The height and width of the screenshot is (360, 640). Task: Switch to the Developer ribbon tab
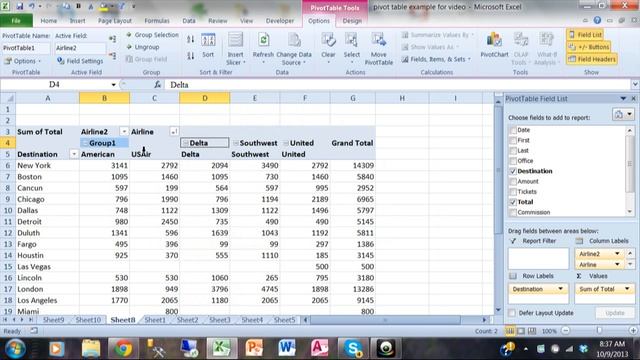point(280,20)
